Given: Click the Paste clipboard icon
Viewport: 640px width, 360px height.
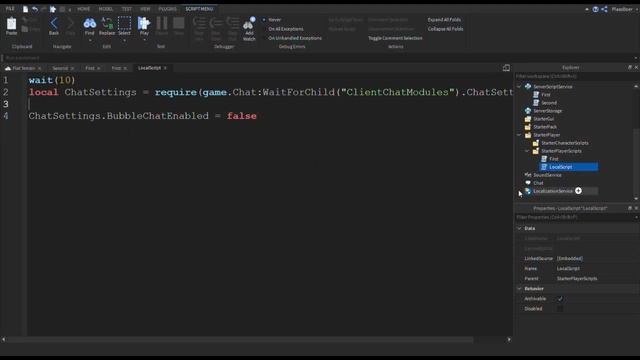Looking at the screenshot, I should (x=11, y=24).
